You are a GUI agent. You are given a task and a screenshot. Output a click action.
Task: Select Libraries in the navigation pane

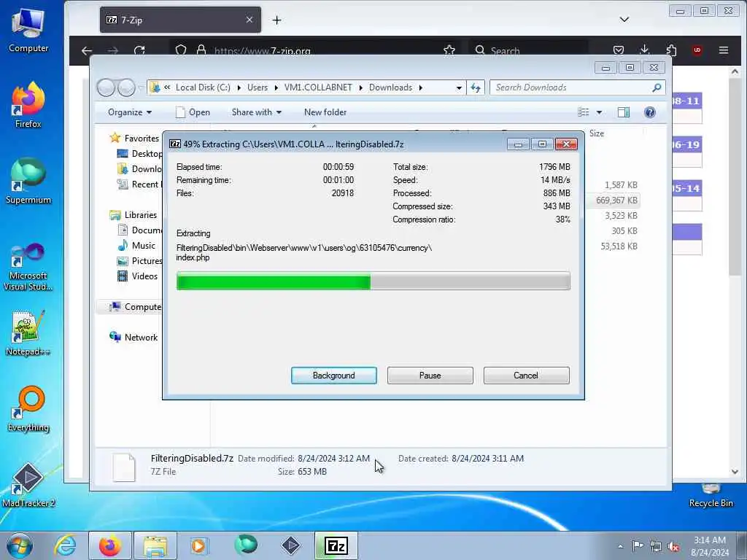coord(141,215)
